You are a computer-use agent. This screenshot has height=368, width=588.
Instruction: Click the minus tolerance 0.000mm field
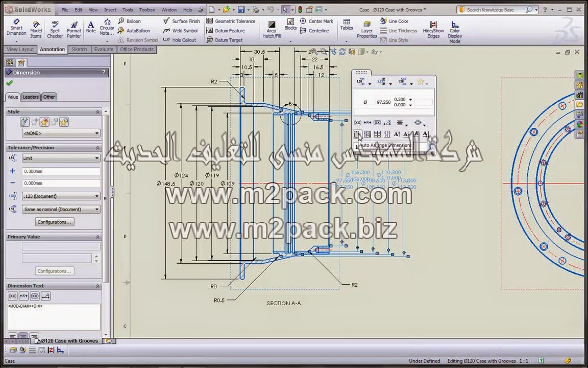[61, 183]
